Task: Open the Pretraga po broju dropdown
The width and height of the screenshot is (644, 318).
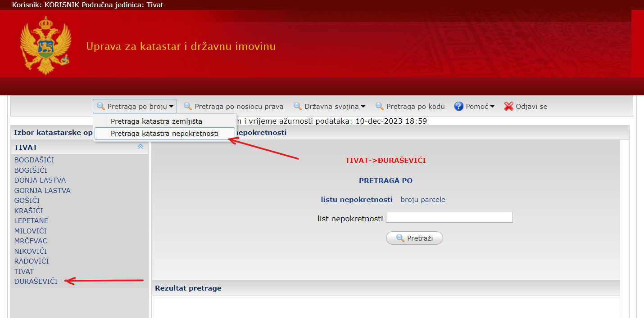Action: pos(135,107)
